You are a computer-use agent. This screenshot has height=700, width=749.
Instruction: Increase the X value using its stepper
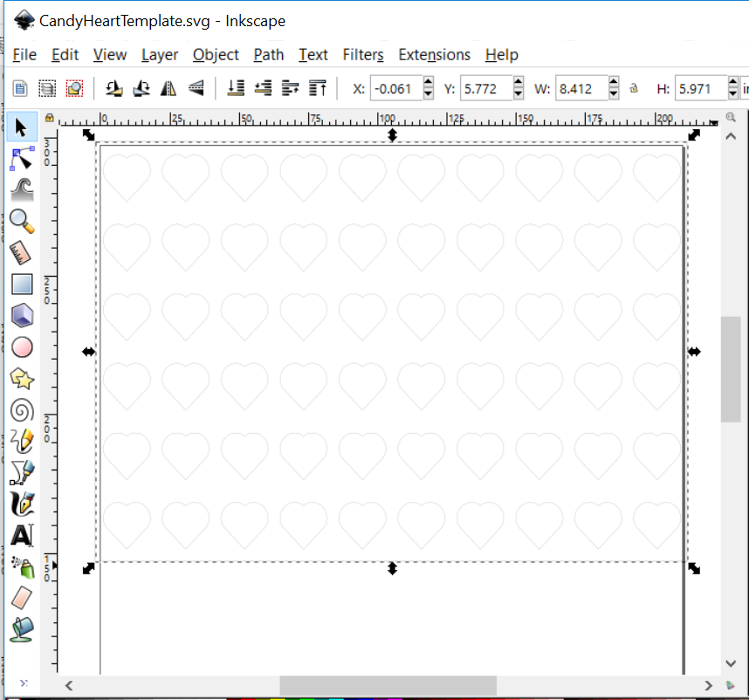click(x=427, y=83)
